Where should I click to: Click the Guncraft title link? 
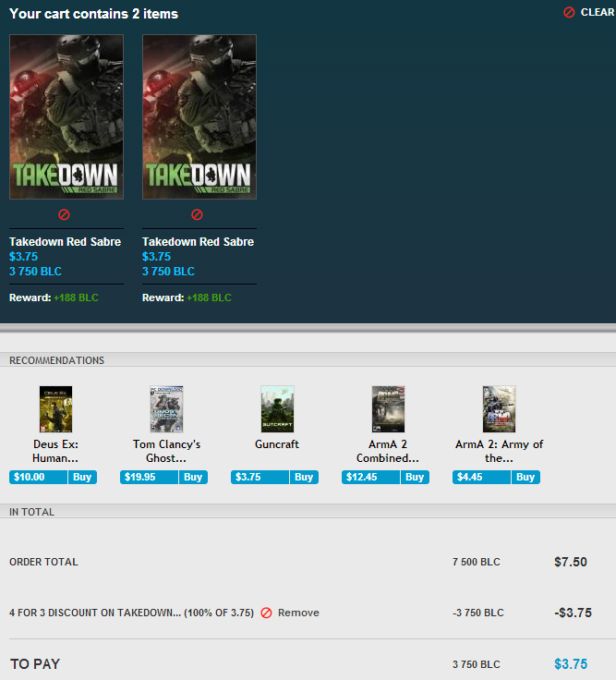pyautogui.click(x=277, y=444)
